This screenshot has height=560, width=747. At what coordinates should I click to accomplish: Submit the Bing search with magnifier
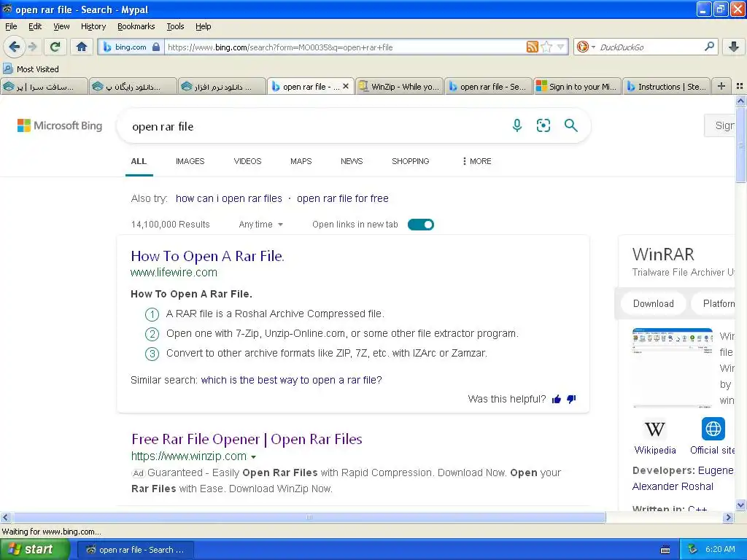click(x=570, y=125)
